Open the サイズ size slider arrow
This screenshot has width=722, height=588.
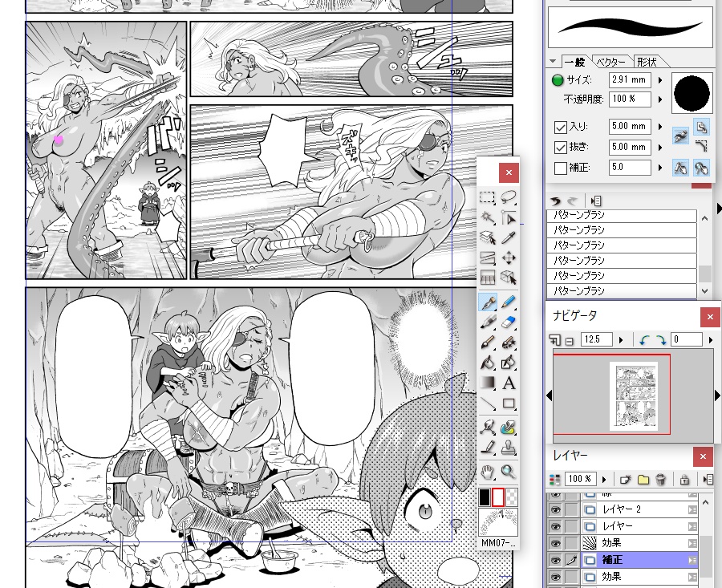pyautogui.click(x=660, y=80)
